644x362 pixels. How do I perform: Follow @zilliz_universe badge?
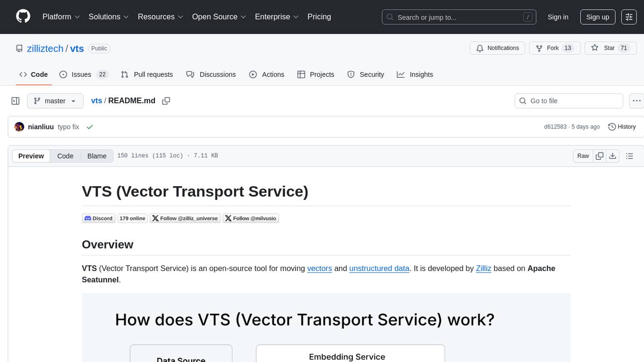click(185, 218)
